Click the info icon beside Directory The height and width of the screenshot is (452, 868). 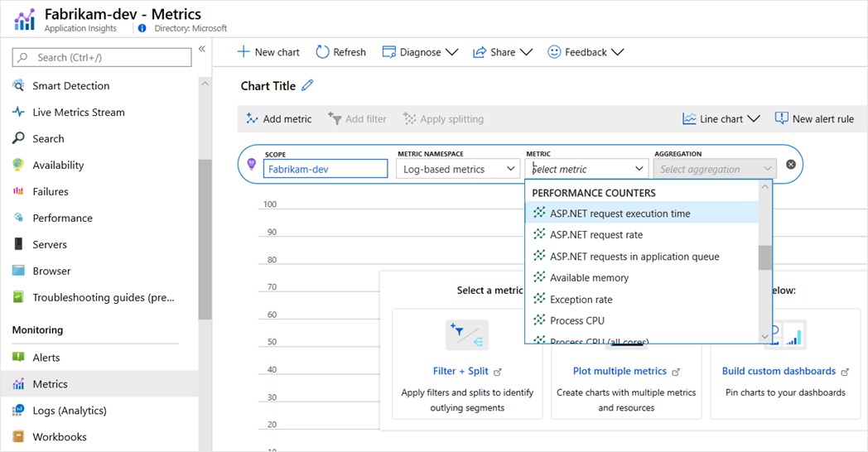(142, 28)
